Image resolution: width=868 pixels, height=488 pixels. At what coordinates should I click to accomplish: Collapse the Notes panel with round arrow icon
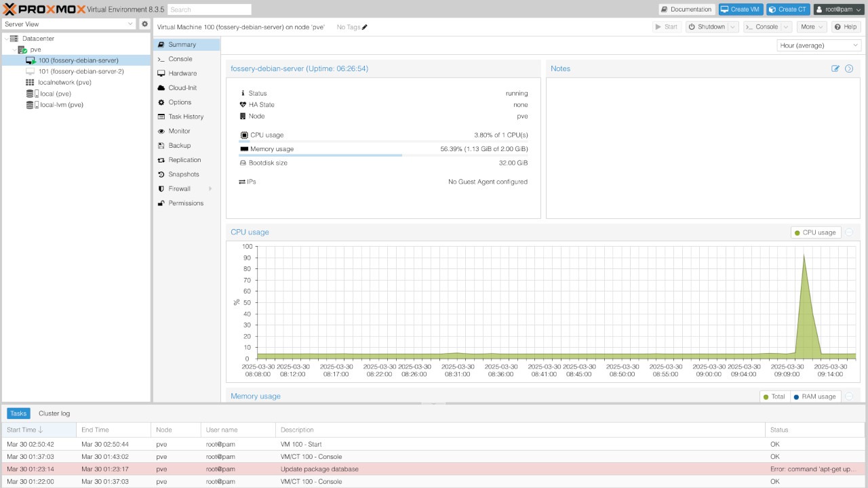(849, 68)
